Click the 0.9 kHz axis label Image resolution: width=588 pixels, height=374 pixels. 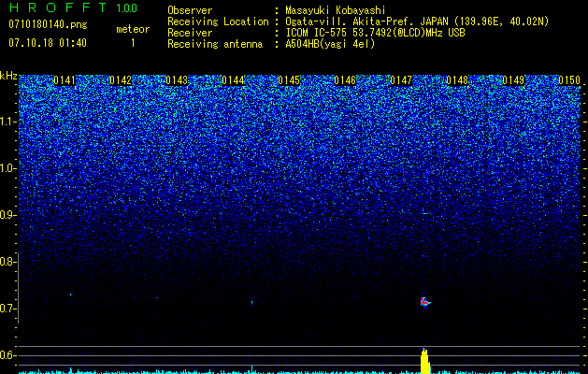[7, 215]
